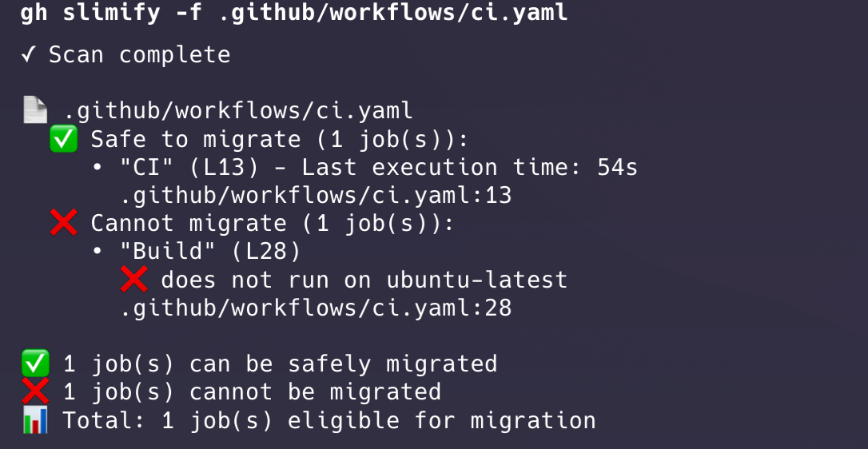Click the Cannot migrate heading text

(273, 224)
